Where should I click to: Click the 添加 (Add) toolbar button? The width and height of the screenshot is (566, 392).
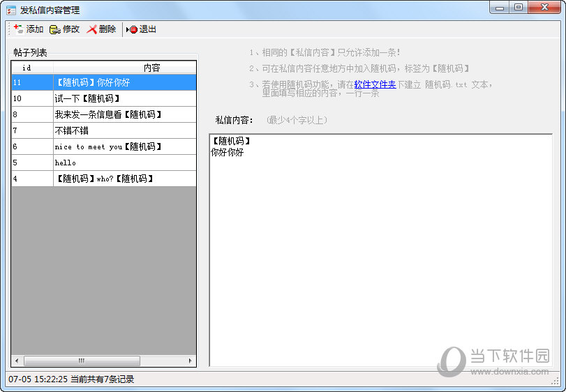tap(29, 29)
